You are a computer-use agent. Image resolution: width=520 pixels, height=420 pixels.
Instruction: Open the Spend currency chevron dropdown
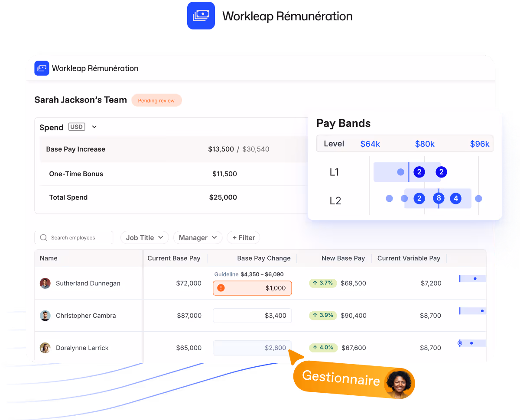94,127
